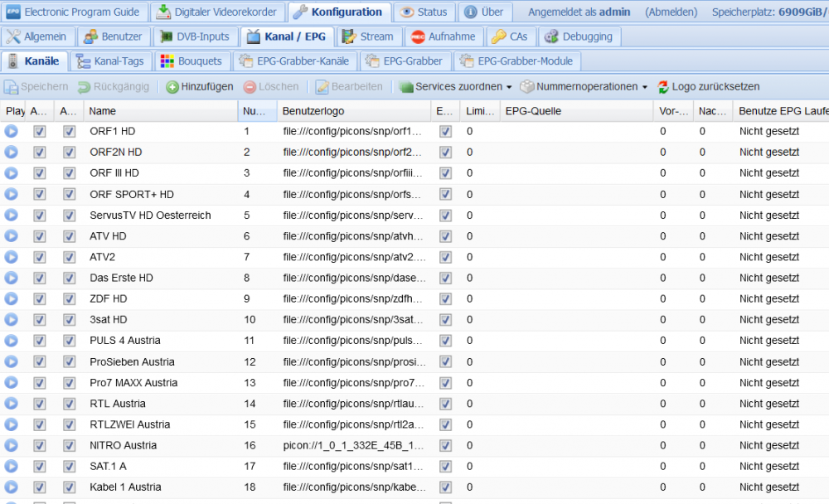
Task: Play ProSieben Austria channel
Action: coord(11,361)
